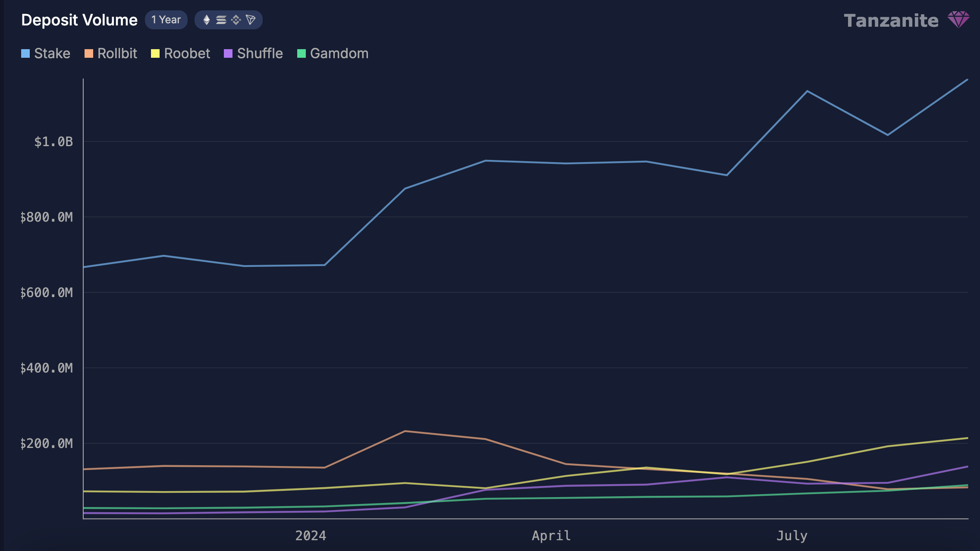
Task: Click the purple Shuffle color swatch
Action: click(228, 53)
